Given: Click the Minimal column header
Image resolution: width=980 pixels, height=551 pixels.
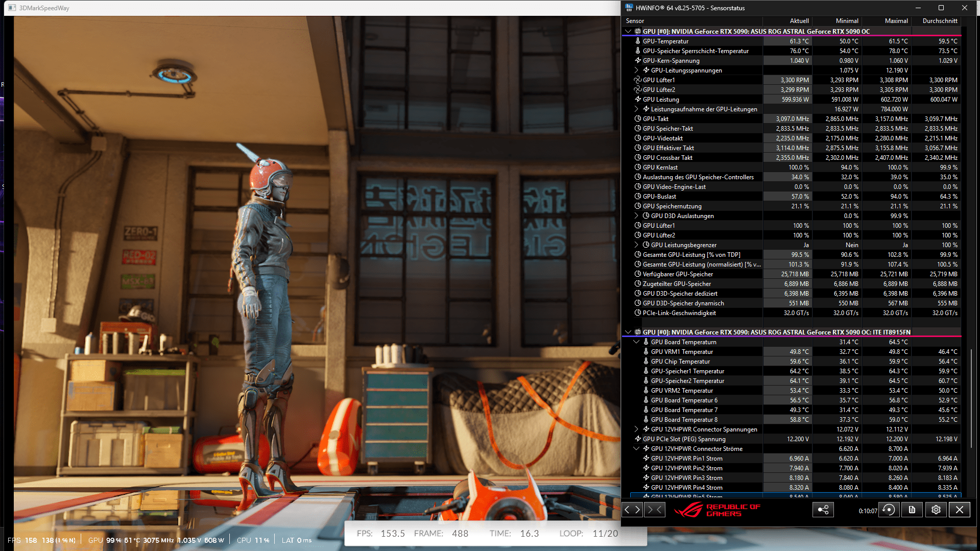Looking at the screenshot, I should tap(836, 21).
